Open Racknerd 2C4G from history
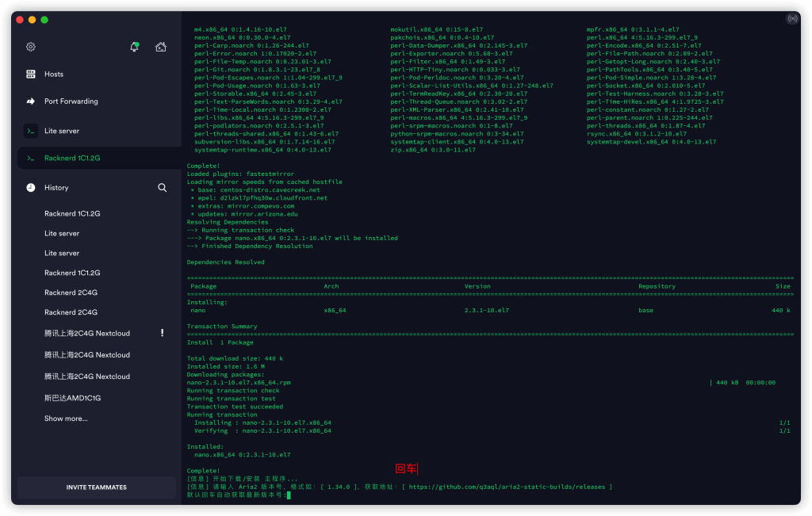Viewport: 812px width, 516px height. coord(65,292)
